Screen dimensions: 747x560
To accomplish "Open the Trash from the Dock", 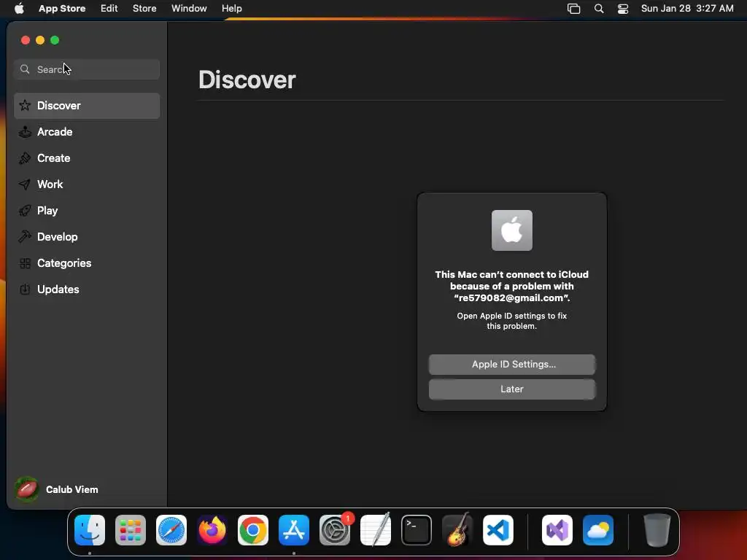I will pyautogui.click(x=657, y=530).
